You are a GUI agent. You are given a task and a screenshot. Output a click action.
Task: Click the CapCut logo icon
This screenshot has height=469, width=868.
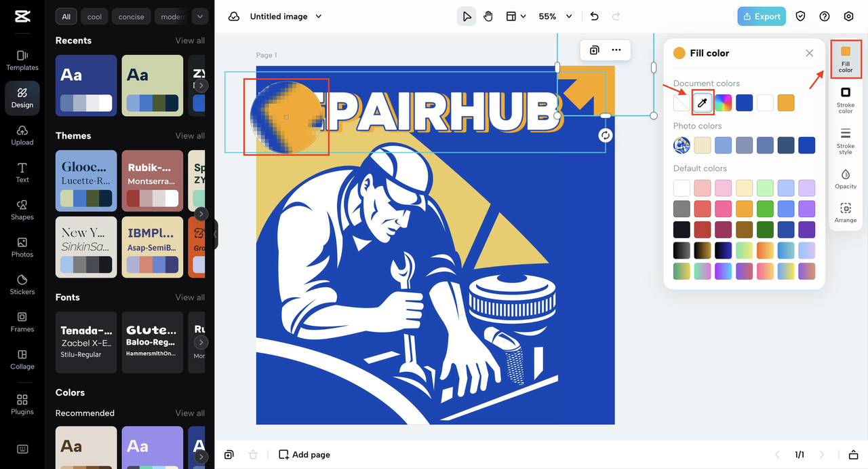(22, 17)
